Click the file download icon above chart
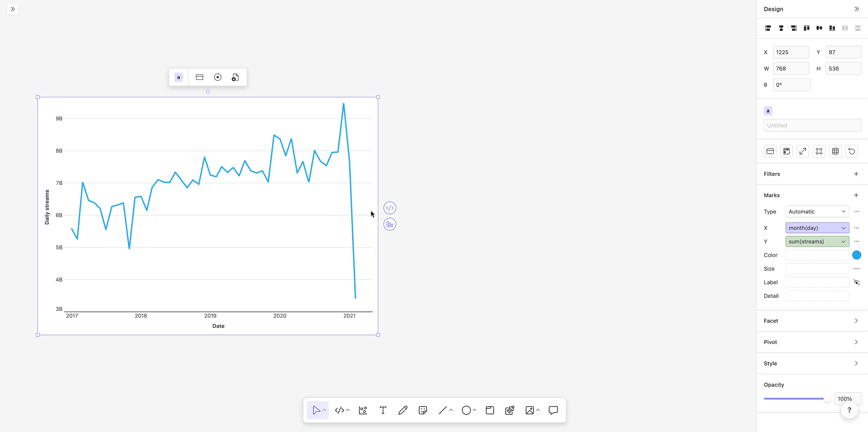868x432 pixels. tap(235, 78)
